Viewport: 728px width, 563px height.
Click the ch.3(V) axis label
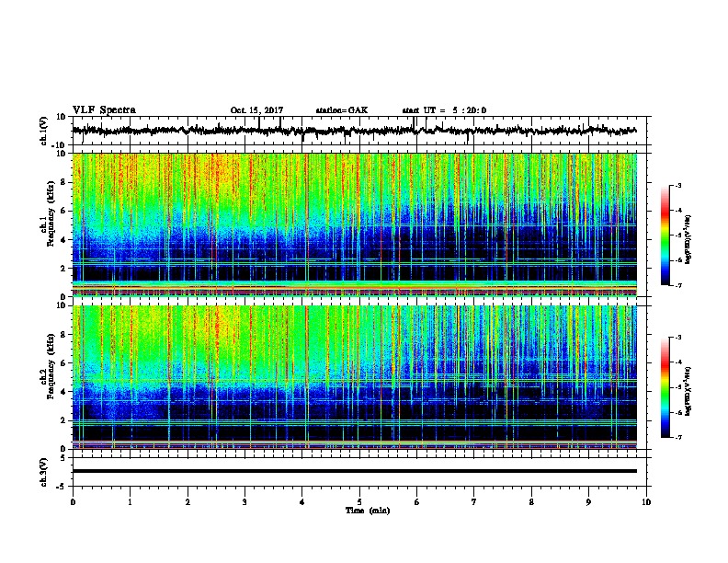(44, 472)
